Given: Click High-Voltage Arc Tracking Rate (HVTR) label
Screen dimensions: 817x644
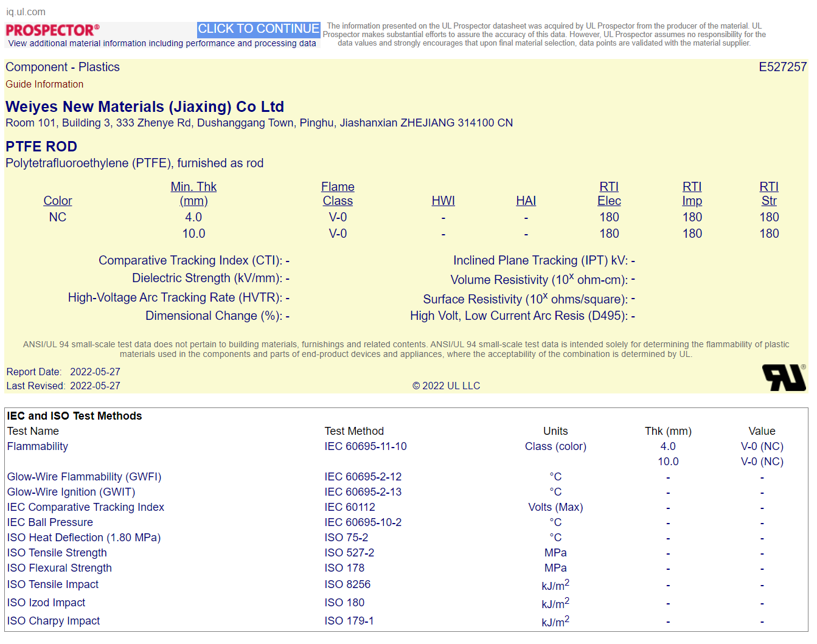Looking at the screenshot, I should pyautogui.click(x=175, y=297).
